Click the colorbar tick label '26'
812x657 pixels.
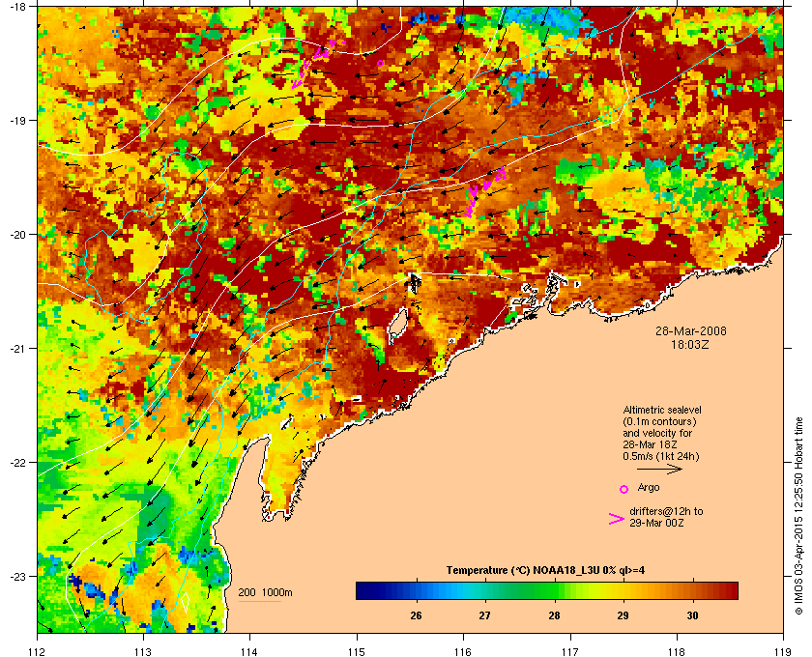click(416, 615)
